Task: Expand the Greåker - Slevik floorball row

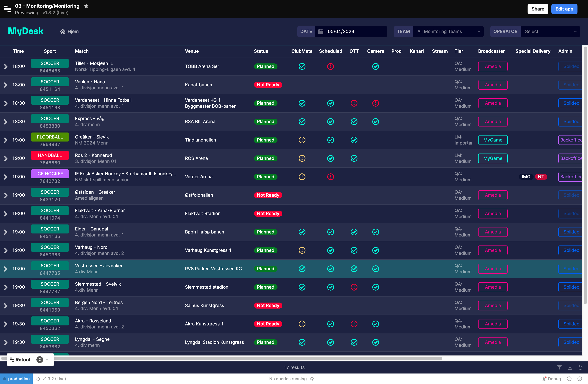Action: click(x=5, y=140)
